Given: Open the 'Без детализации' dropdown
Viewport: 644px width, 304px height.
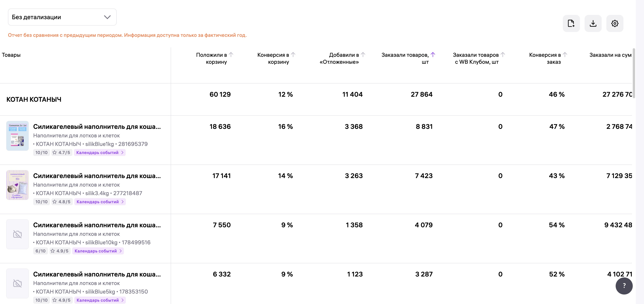Looking at the screenshot, I should pyautogui.click(x=62, y=17).
